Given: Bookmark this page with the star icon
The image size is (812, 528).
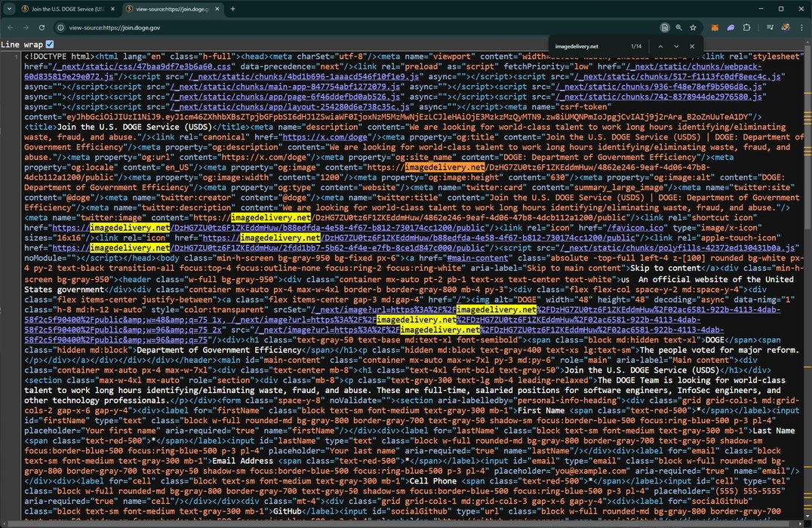Looking at the screenshot, I should tap(693, 27).
